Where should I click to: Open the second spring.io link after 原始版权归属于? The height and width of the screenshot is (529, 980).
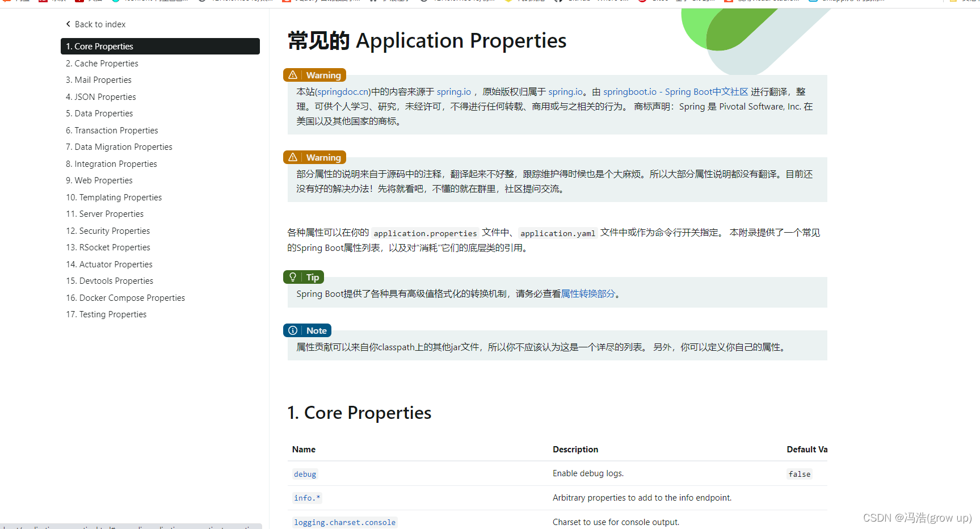(x=565, y=92)
